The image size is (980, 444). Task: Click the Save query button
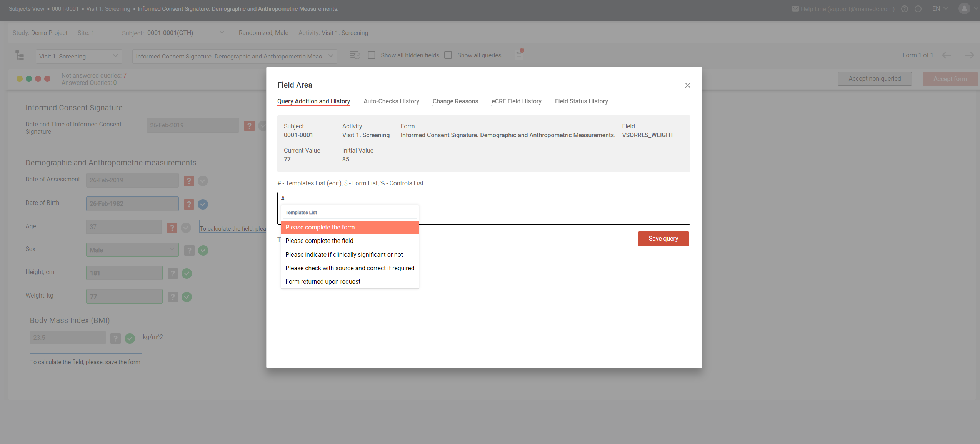(x=663, y=239)
